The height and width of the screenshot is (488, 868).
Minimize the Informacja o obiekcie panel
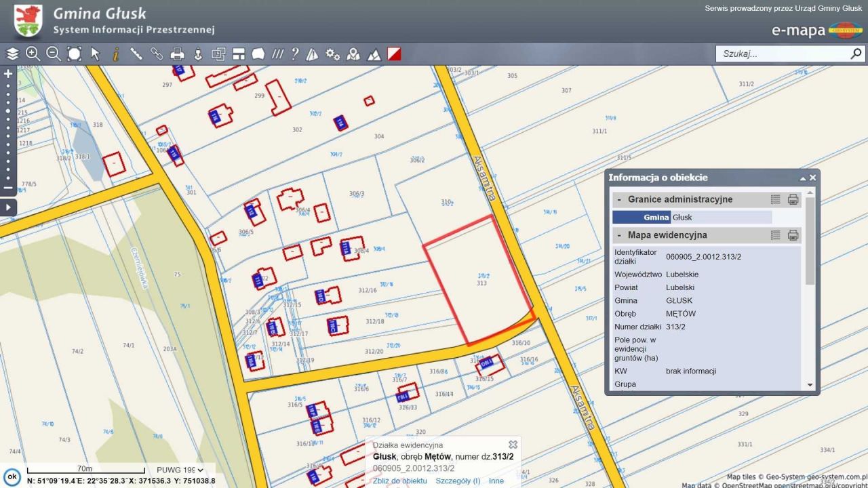click(x=803, y=178)
